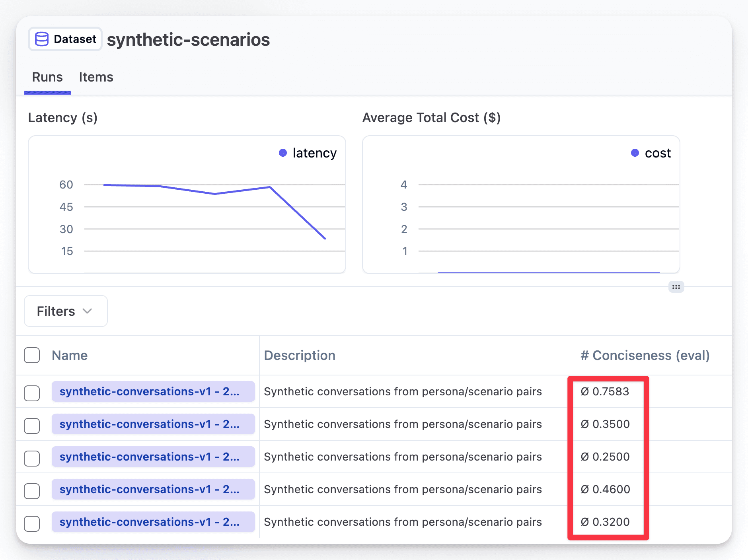This screenshot has width=748, height=560.
Task: Click the # Conciseness (eval) column header
Action: click(645, 355)
